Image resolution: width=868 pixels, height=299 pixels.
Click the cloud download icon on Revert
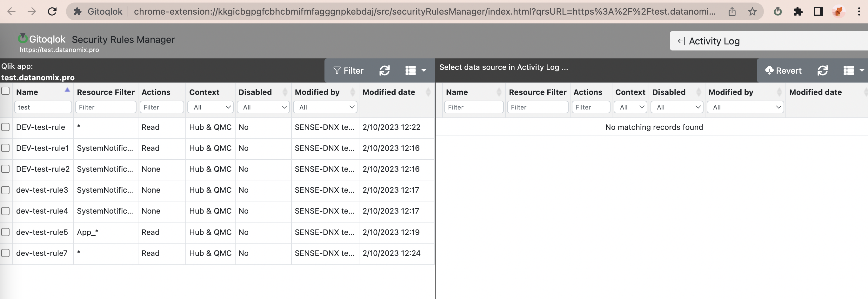tap(770, 70)
